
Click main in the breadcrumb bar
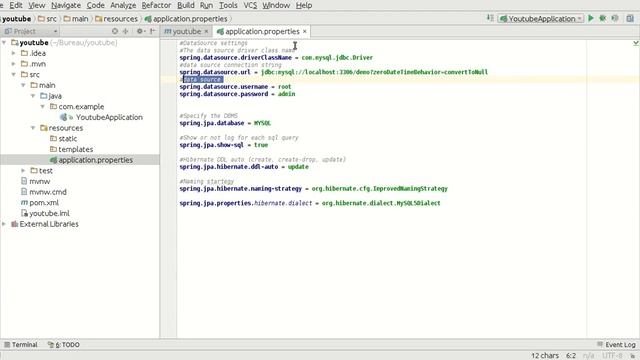tap(76, 19)
